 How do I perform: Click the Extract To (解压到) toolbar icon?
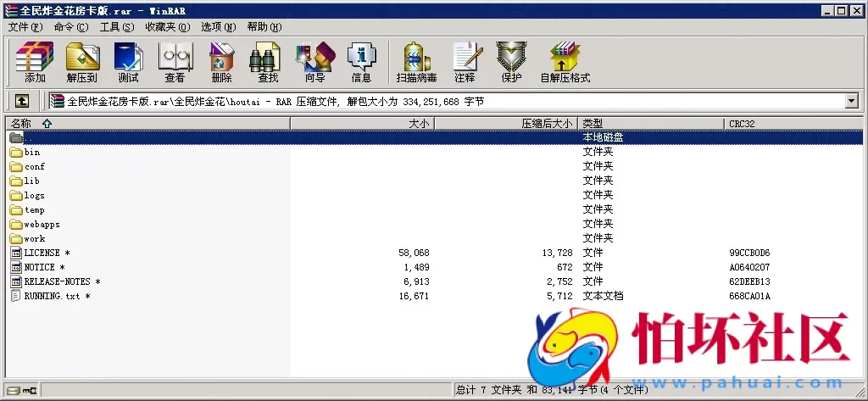click(x=82, y=62)
